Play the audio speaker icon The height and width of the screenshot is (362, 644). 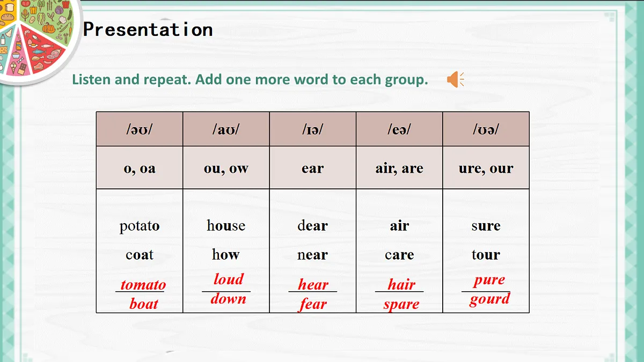pyautogui.click(x=455, y=80)
